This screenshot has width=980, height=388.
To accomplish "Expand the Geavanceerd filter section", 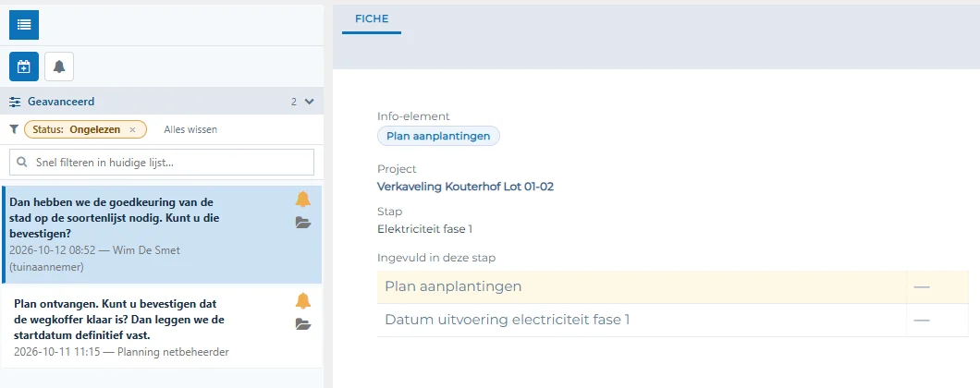I will pos(162,102).
